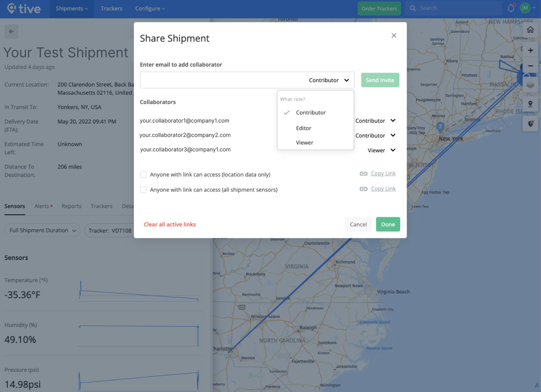Click Cancel in Share Shipment
The width and height of the screenshot is (541, 392).
(358, 225)
